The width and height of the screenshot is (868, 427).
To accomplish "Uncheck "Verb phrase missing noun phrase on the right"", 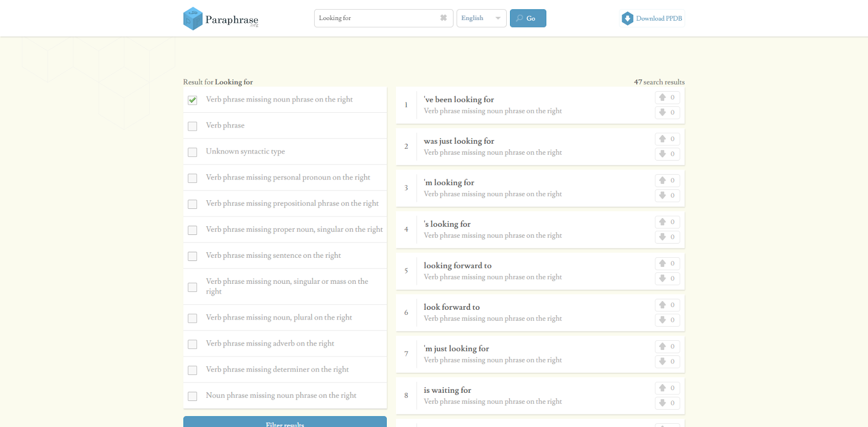I will [193, 100].
